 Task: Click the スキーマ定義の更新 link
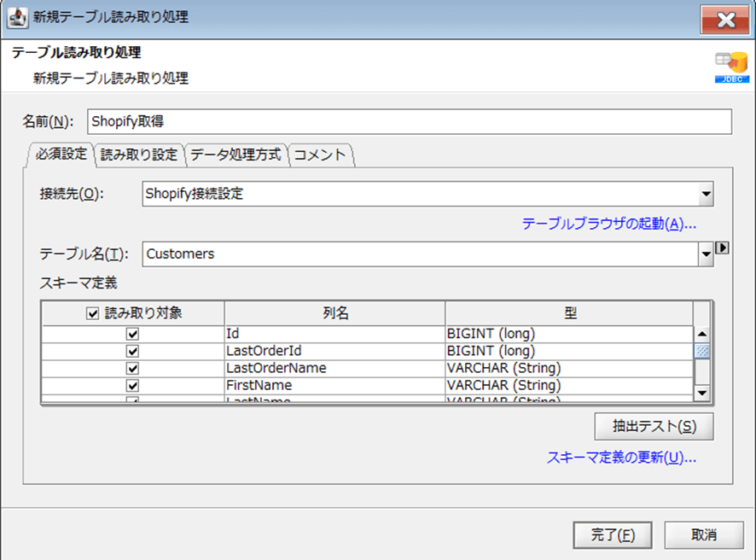621,458
